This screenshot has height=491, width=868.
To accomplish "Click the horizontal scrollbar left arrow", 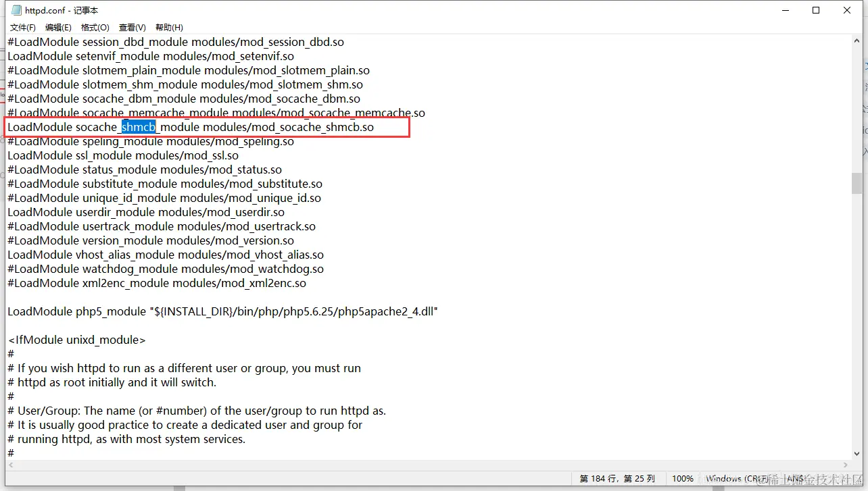I will pos(11,465).
